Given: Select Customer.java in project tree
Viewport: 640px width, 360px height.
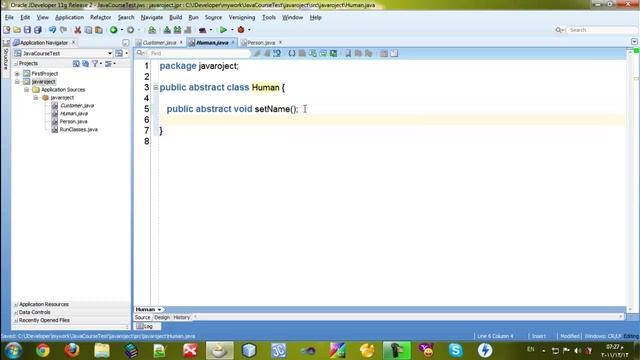Looking at the screenshot, I should (77, 106).
